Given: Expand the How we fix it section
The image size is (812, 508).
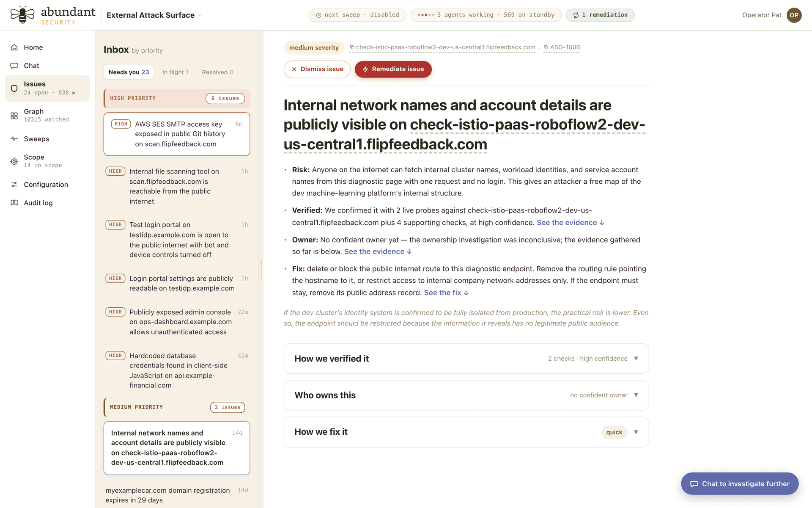Looking at the screenshot, I should (466, 432).
